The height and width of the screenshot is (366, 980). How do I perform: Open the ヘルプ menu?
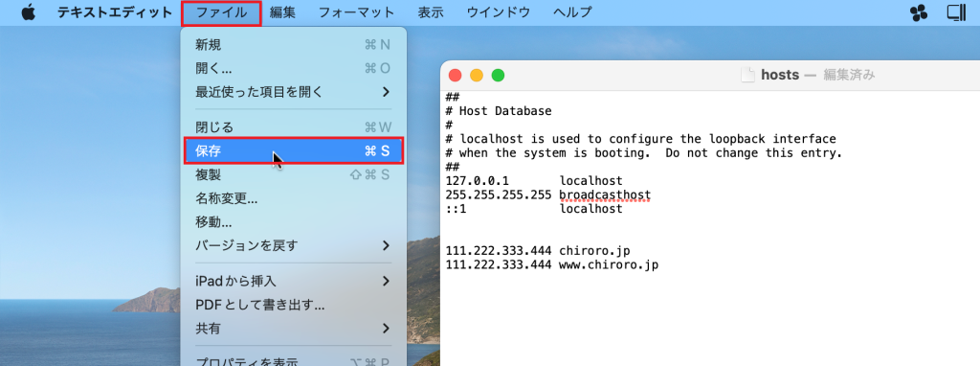572,12
